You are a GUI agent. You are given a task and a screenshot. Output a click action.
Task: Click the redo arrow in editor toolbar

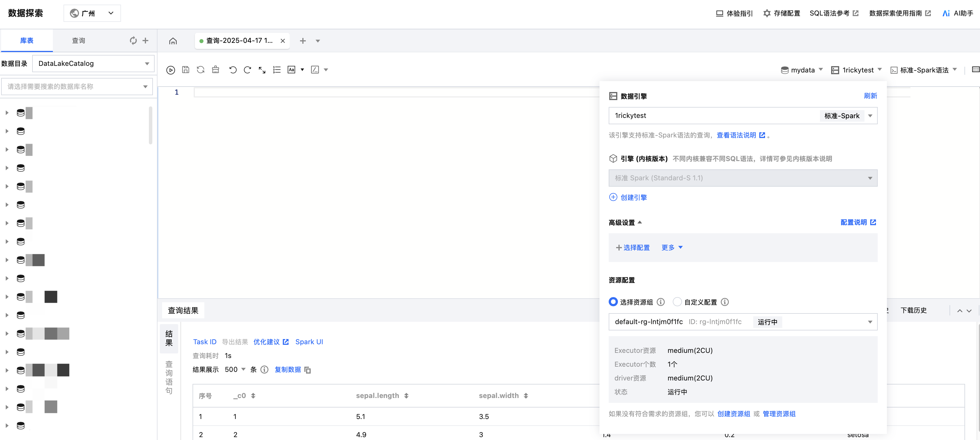[247, 70]
